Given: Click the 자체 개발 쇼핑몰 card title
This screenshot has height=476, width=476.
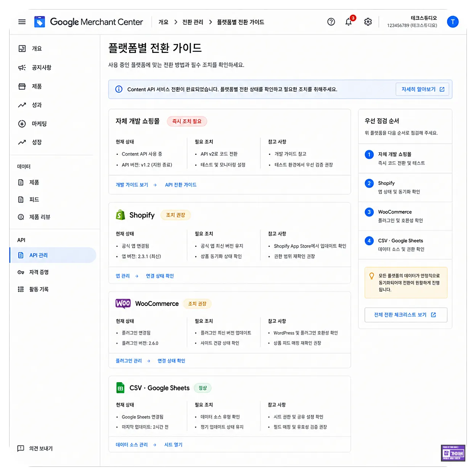Looking at the screenshot, I should click(138, 121).
